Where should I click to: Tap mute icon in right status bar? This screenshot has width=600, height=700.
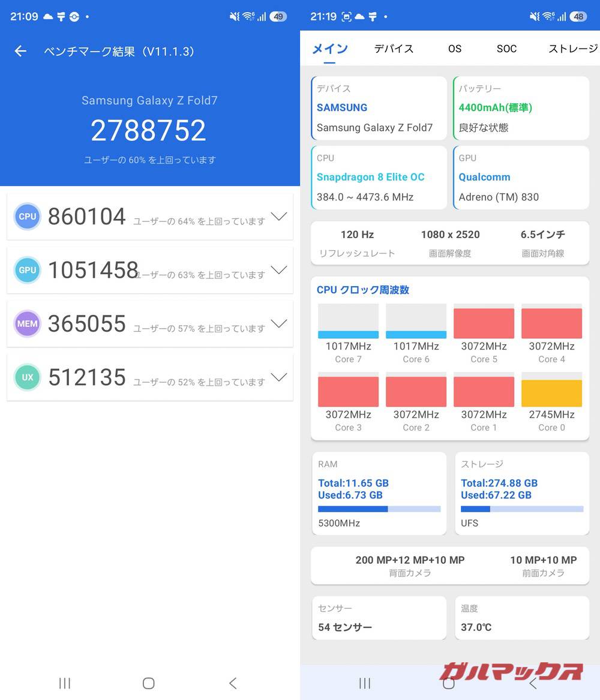[x=534, y=17]
